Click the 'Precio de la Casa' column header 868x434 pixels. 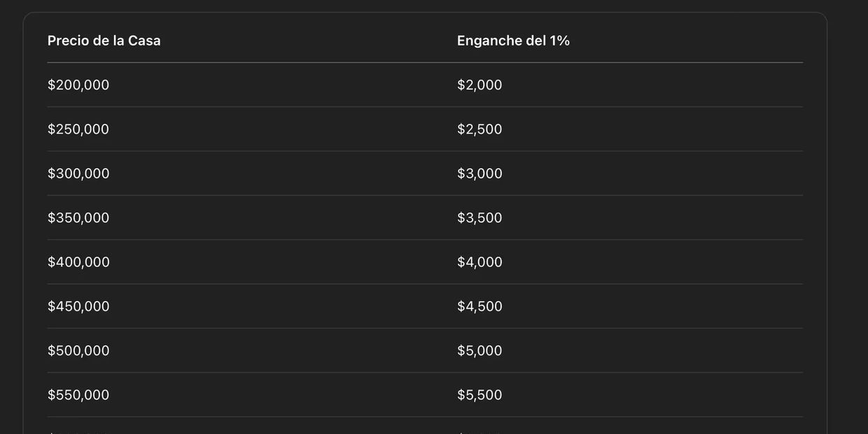[x=104, y=41]
